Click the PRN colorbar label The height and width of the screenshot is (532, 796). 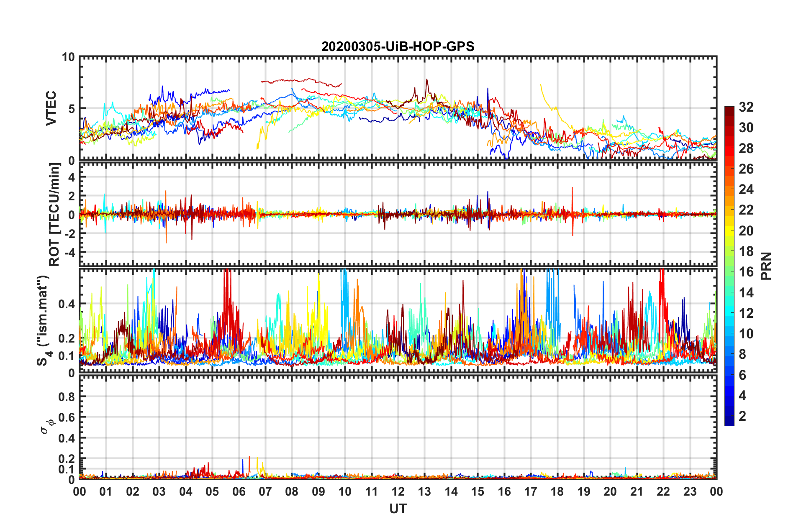pyautogui.click(x=766, y=266)
